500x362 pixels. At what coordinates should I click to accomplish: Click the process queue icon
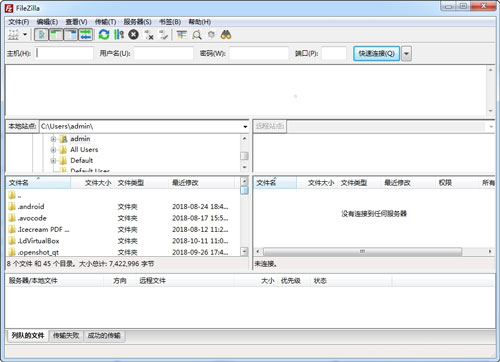pos(119,35)
